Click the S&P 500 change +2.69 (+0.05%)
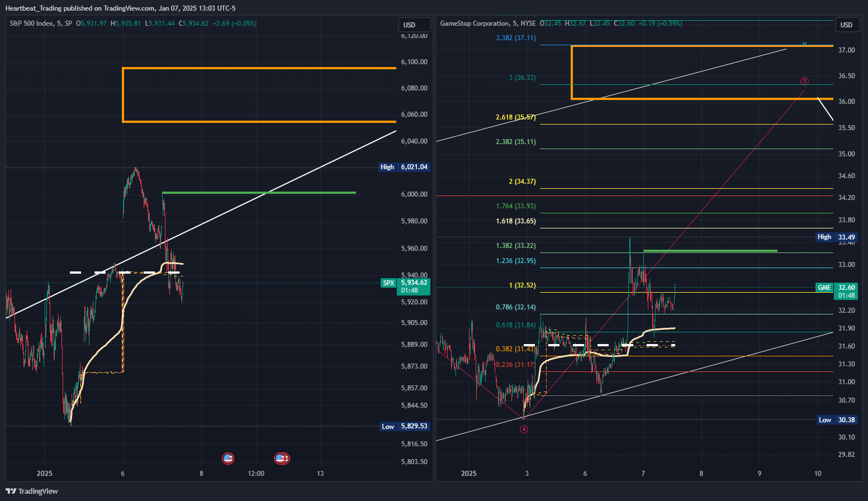Viewport: 868px width, 501px height. pos(234,23)
